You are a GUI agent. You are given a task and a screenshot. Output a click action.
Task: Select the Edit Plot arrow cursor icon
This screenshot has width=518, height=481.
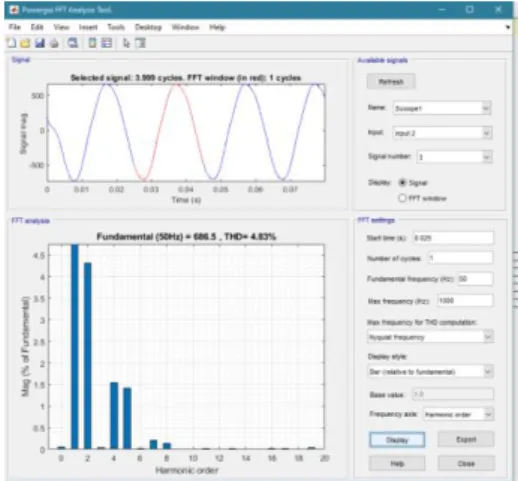(x=126, y=43)
